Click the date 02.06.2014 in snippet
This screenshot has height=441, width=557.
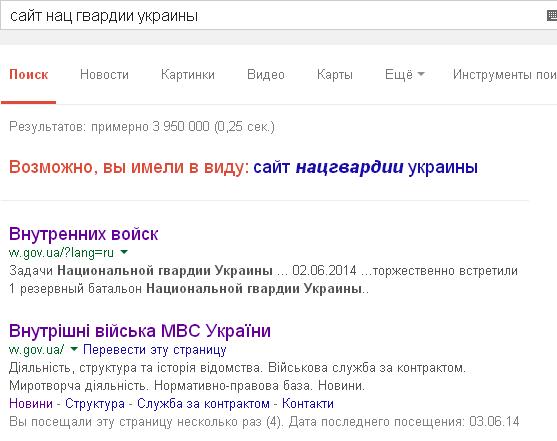[324, 270]
